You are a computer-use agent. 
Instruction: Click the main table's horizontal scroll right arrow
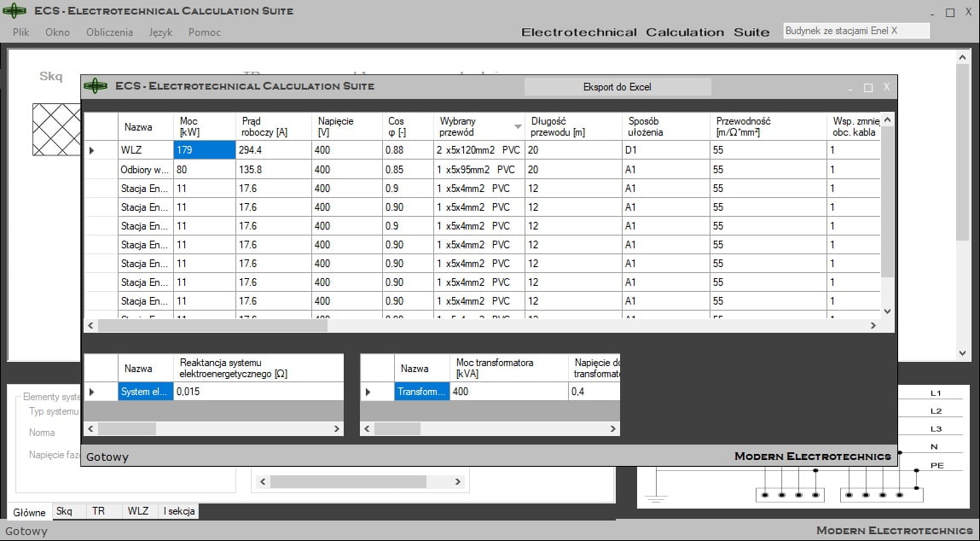pyautogui.click(x=873, y=326)
